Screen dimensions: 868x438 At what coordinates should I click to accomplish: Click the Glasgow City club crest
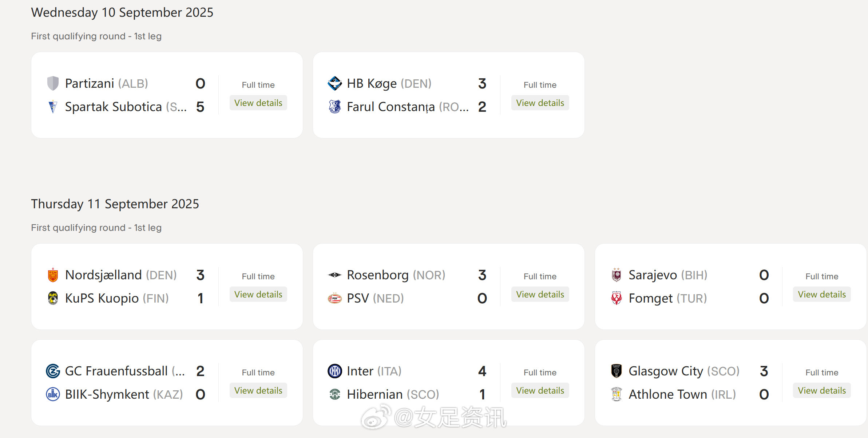click(x=616, y=371)
